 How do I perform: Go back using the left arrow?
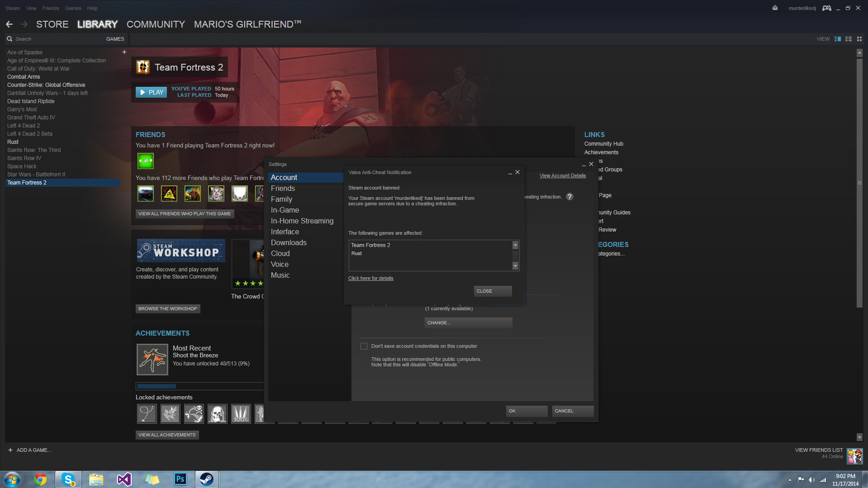[9, 24]
